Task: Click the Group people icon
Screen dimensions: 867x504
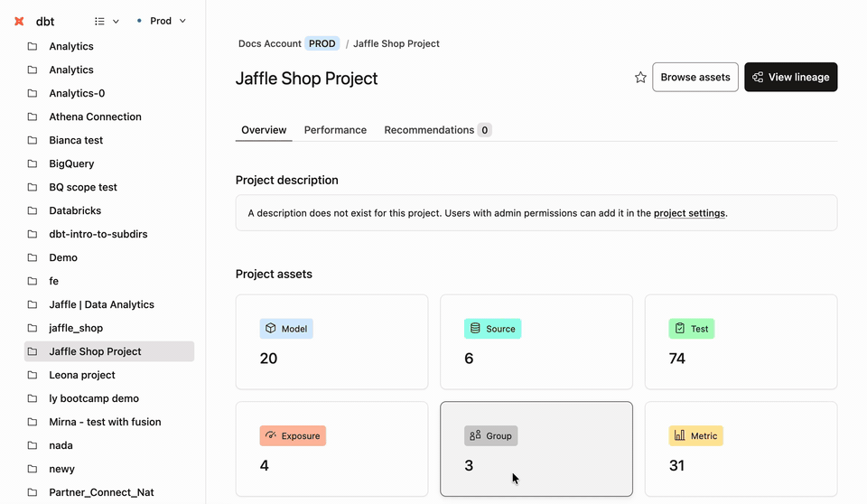Action: pyautogui.click(x=475, y=435)
